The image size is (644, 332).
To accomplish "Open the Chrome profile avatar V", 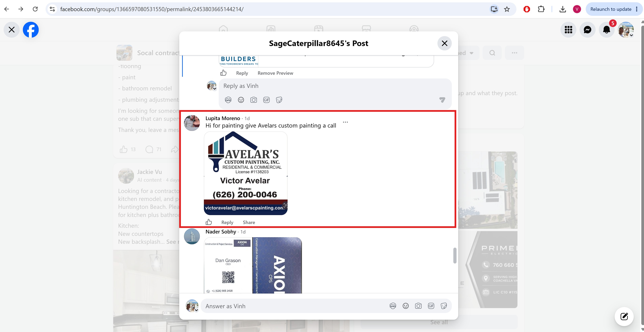I will tap(577, 9).
